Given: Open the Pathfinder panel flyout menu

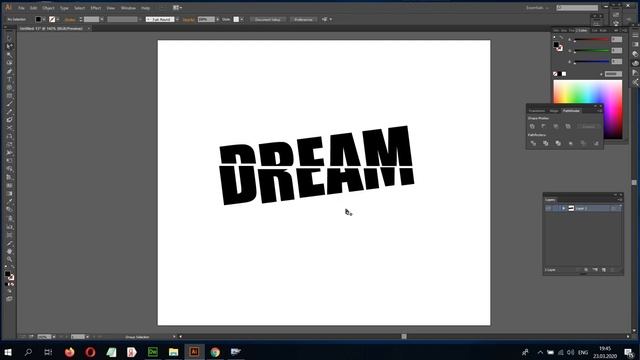Looking at the screenshot, I should [600, 111].
